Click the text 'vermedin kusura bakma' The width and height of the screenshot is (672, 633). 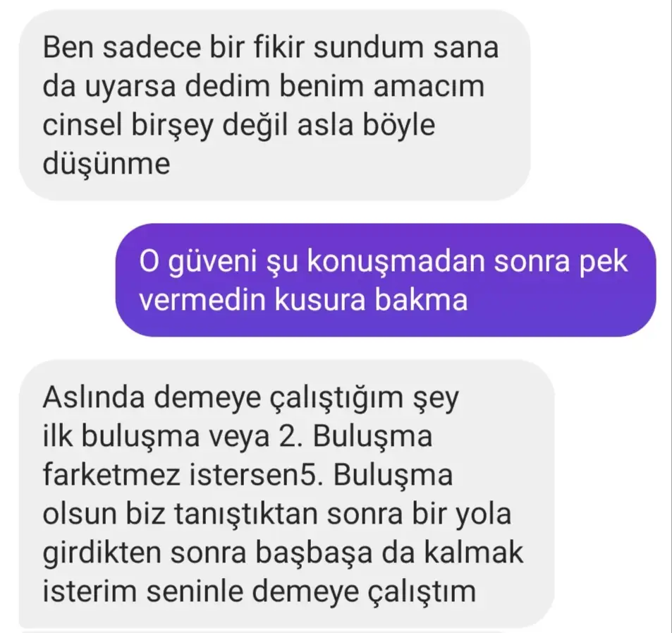coord(303,300)
